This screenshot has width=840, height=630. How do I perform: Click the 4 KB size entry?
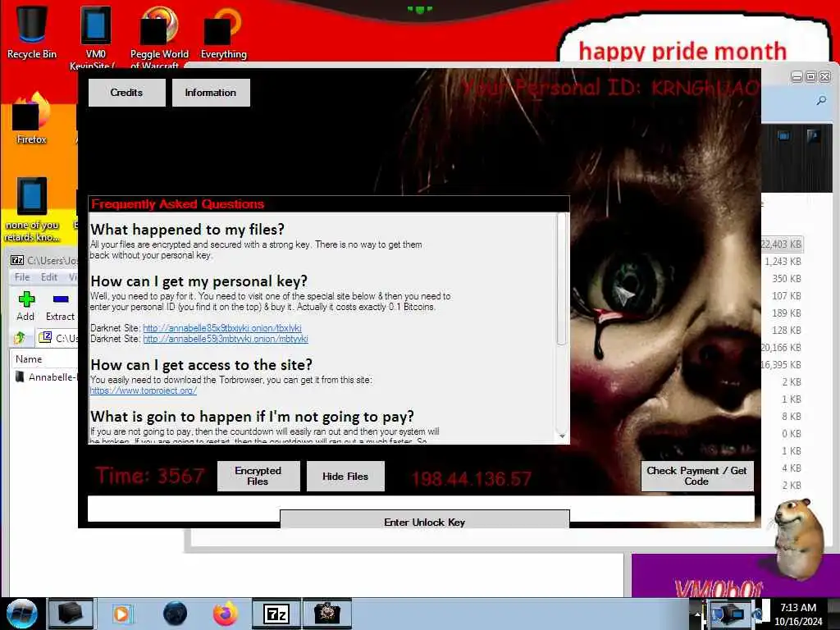[x=792, y=468]
